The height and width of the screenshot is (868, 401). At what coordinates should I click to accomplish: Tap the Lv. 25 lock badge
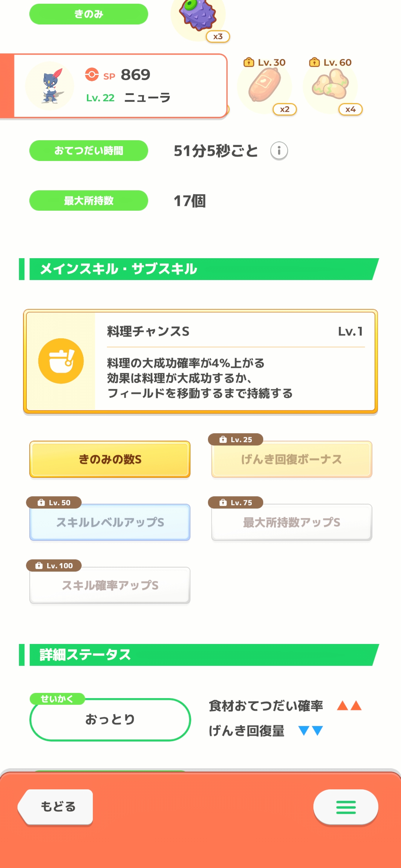point(236,440)
